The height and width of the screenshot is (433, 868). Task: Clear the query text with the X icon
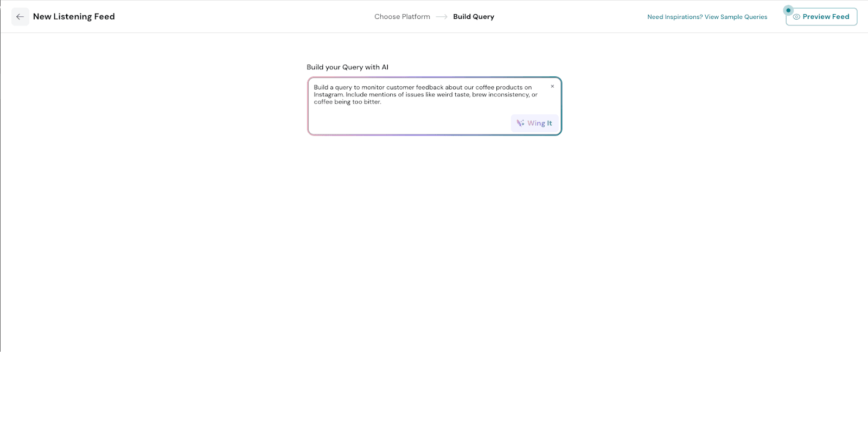(552, 87)
